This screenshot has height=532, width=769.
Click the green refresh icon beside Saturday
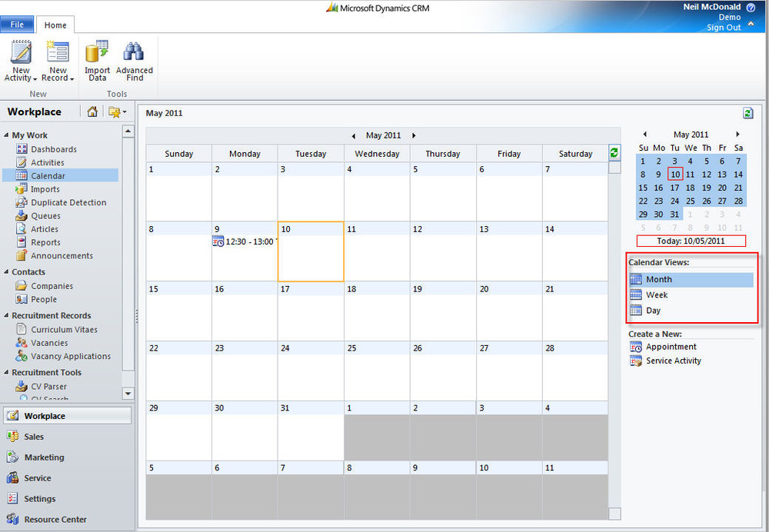click(614, 153)
